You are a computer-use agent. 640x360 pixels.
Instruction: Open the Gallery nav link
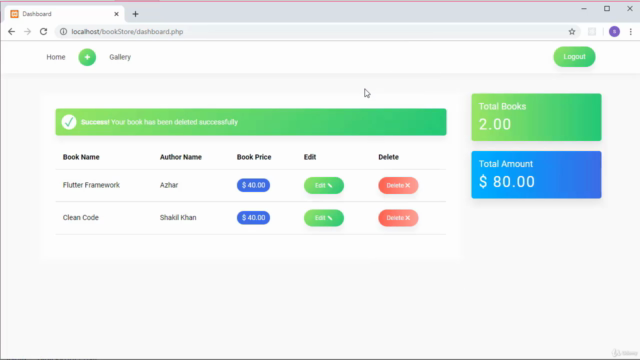pos(120,57)
